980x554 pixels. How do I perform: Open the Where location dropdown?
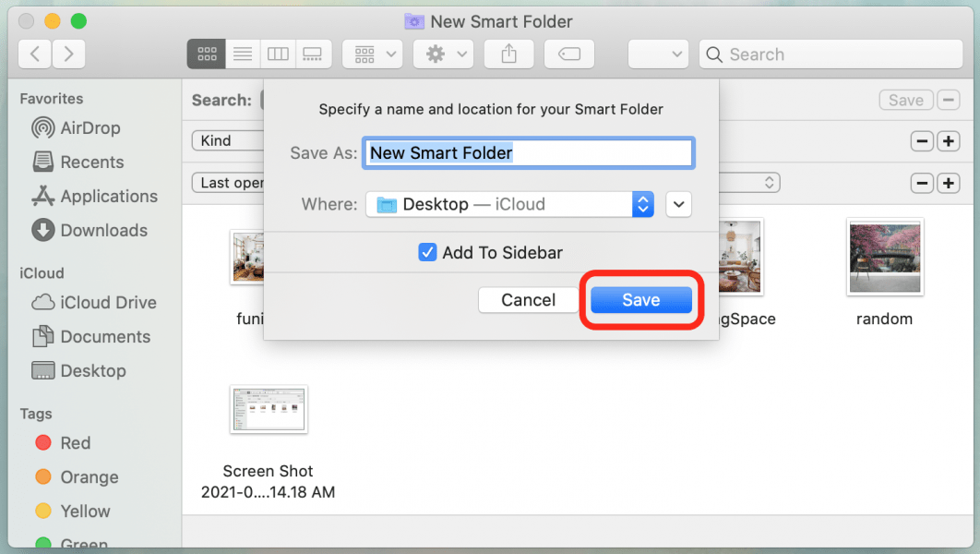[509, 204]
